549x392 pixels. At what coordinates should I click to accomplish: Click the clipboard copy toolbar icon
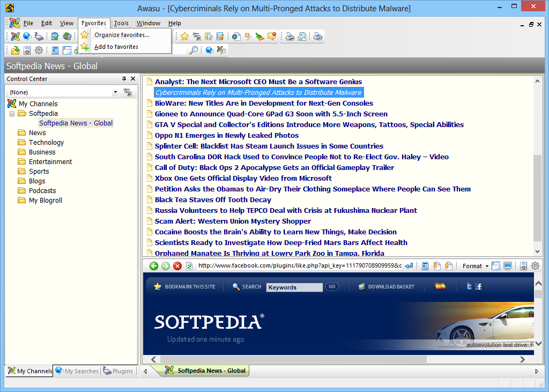[209, 36]
